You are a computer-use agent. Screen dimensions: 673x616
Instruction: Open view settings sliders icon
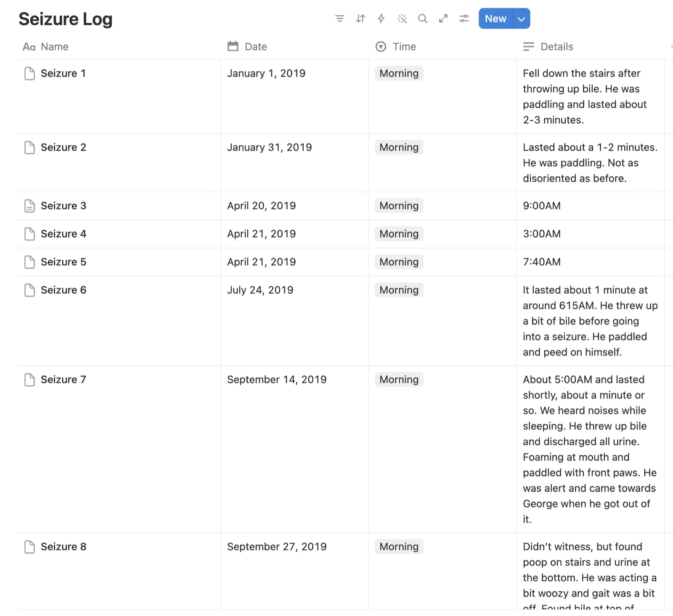464,19
